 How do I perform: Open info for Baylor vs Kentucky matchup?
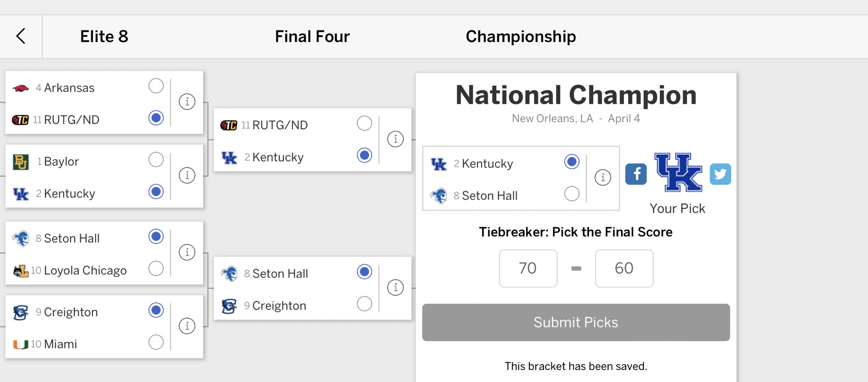(187, 175)
